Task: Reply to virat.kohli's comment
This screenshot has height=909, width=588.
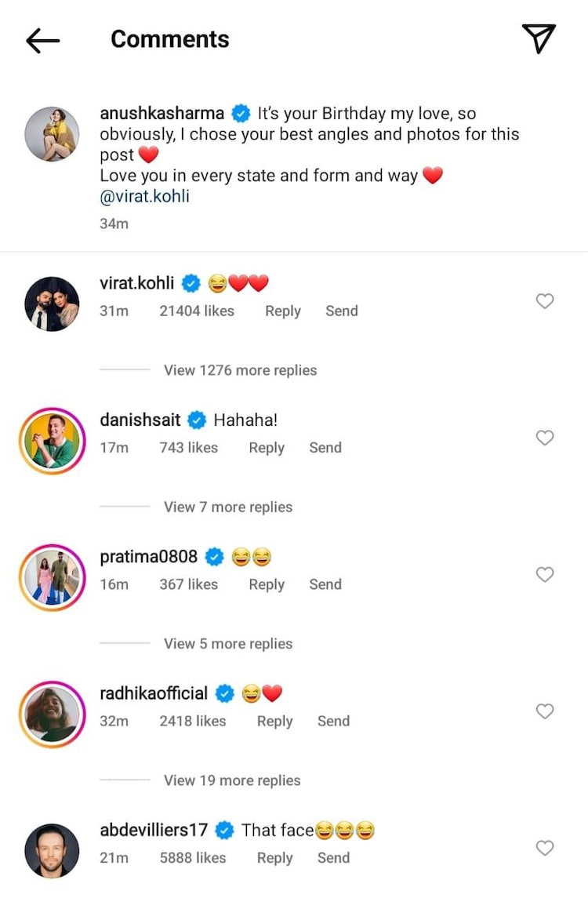Action: pos(282,311)
